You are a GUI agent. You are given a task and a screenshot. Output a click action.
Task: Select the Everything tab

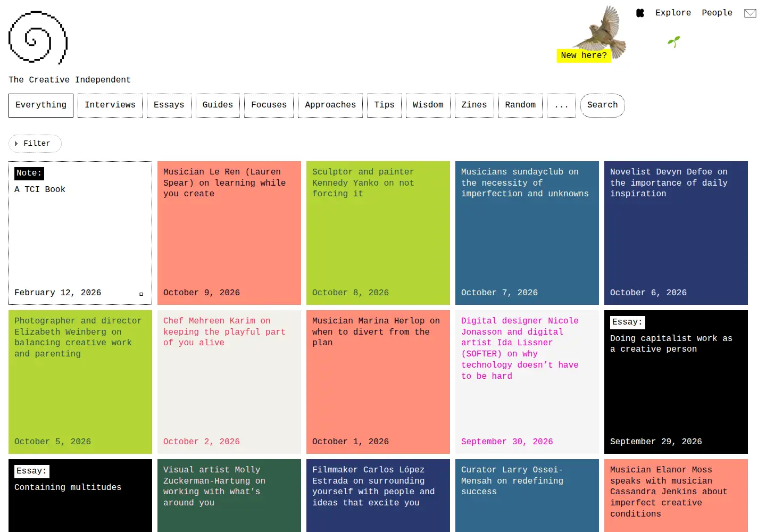41,105
